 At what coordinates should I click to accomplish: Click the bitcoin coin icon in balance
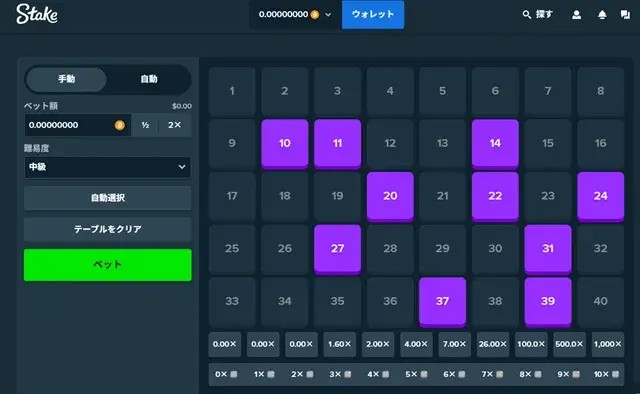click(x=315, y=15)
